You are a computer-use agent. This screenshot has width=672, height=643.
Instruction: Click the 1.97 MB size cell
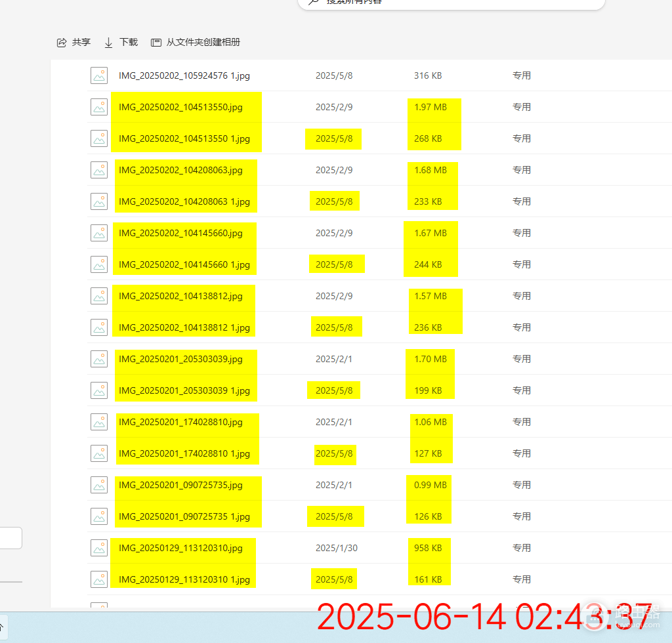430,107
